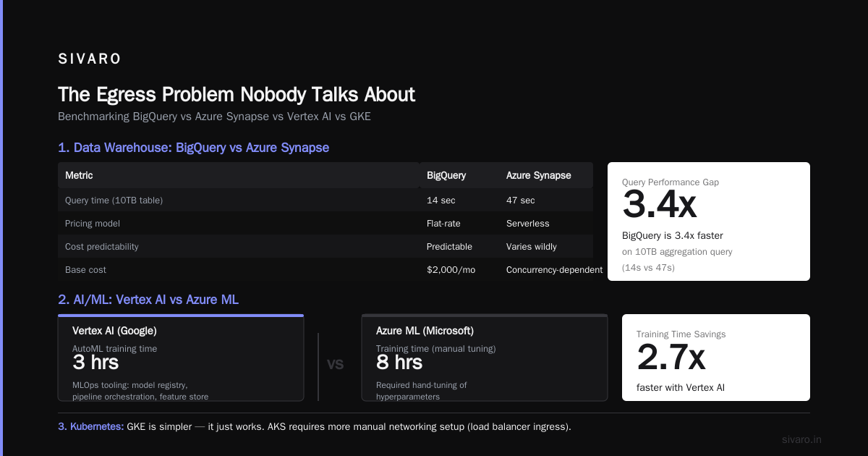Click the 'Concurrency-dependent' cell
868x456 pixels.
coord(554,270)
